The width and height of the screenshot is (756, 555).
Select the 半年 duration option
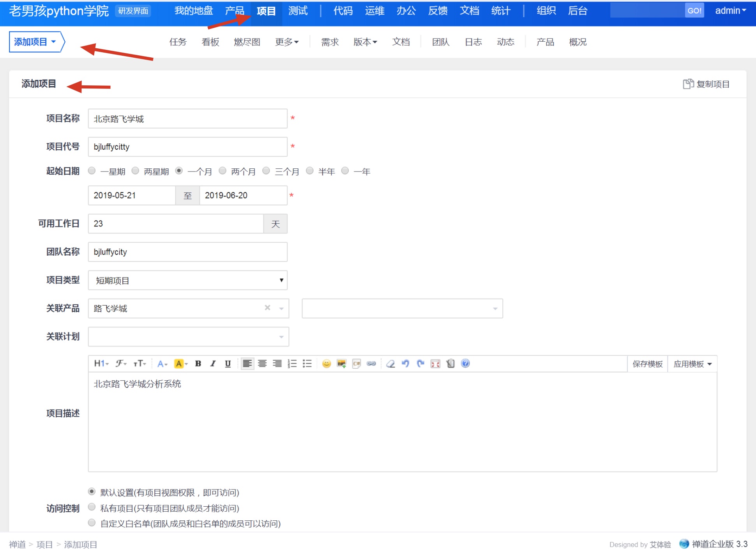(310, 171)
